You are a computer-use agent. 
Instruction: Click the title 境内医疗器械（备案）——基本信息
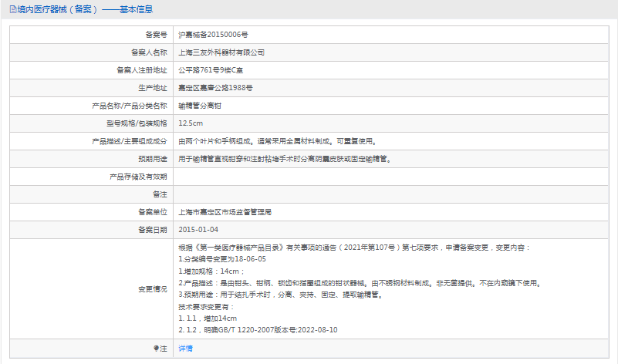pyautogui.click(x=85, y=9)
